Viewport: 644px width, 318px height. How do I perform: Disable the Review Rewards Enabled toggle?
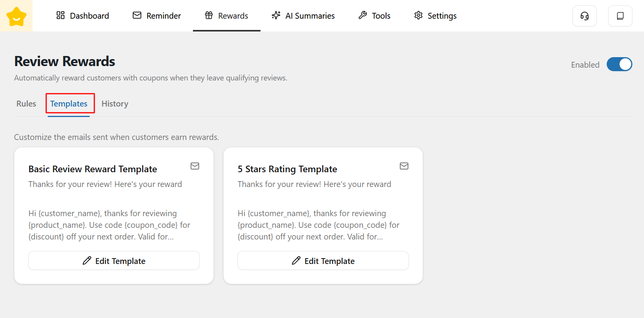tap(619, 65)
